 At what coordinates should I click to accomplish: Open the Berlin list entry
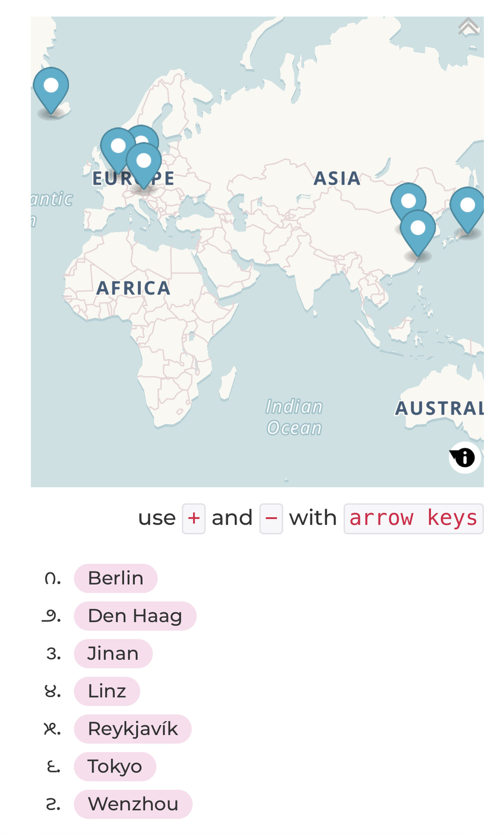[x=116, y=578]
